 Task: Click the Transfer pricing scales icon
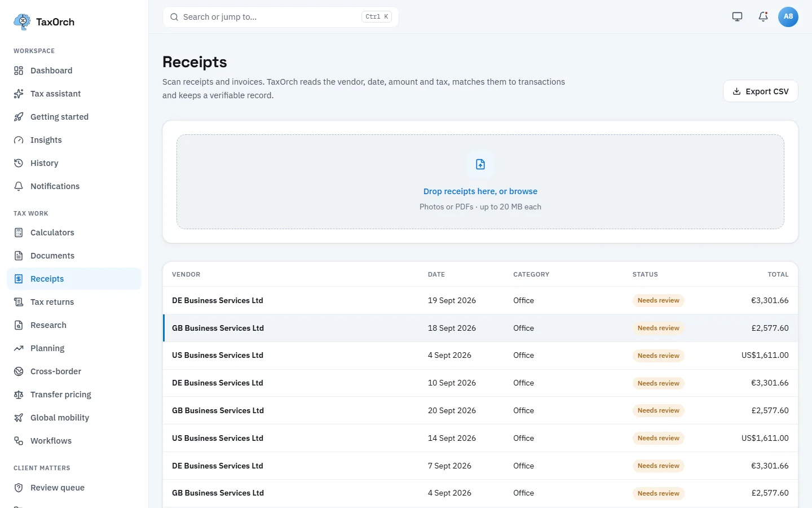19,395
